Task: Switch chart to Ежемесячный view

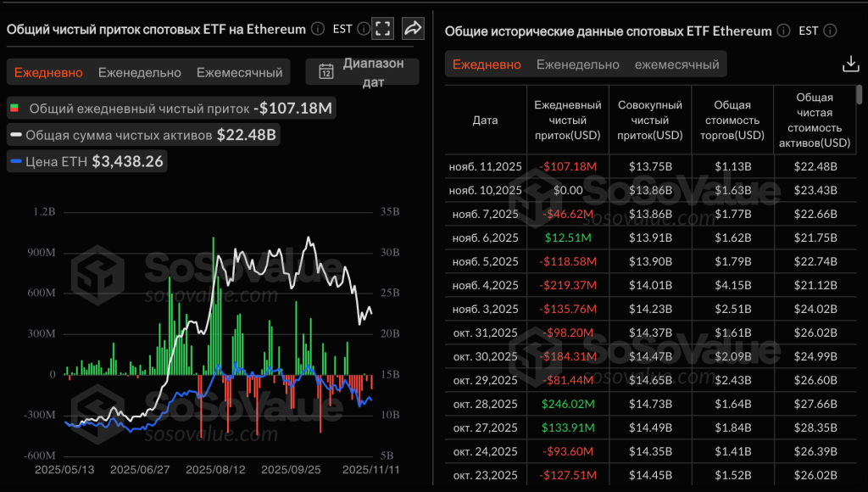Action: coord(239,72)
